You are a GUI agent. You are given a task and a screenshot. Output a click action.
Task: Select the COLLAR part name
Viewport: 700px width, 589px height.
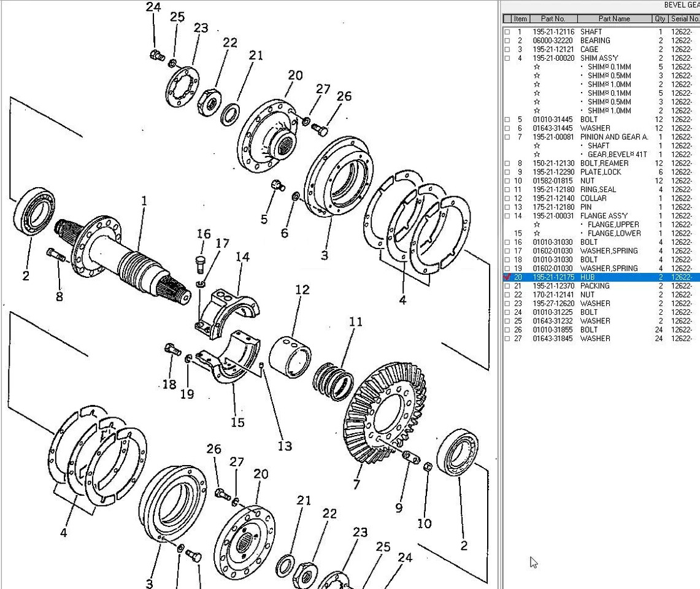coord(593,198)
